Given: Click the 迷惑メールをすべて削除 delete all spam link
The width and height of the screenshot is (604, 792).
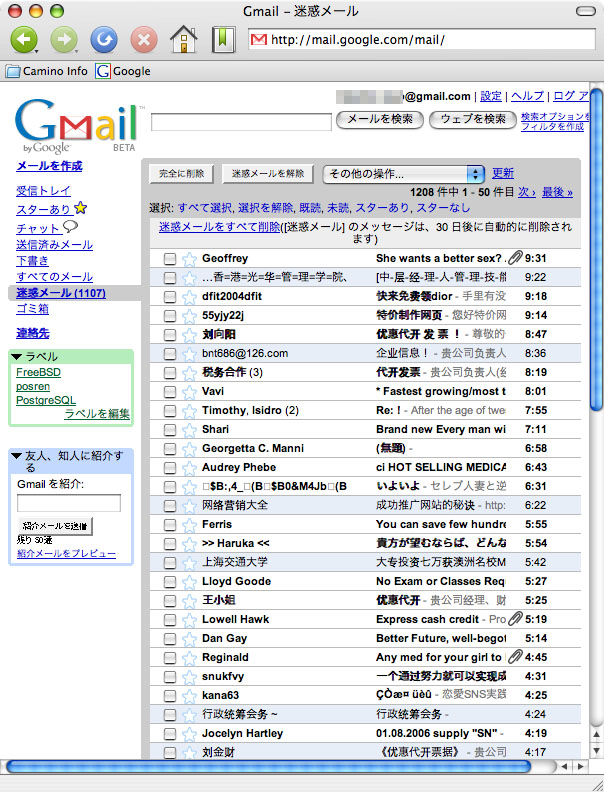Looking at the screenshot, I should 219,227.
